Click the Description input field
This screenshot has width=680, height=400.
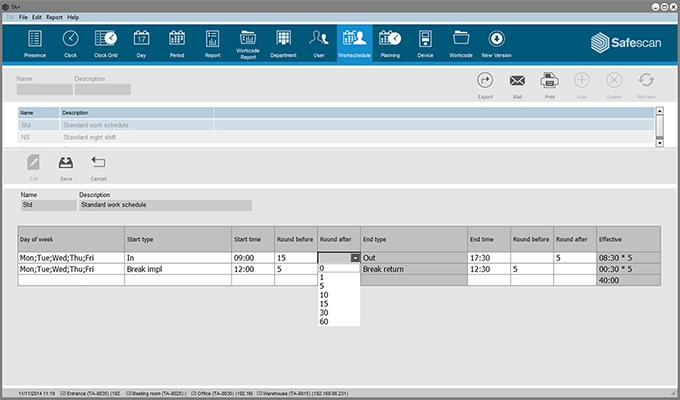[x=164, y=205]
